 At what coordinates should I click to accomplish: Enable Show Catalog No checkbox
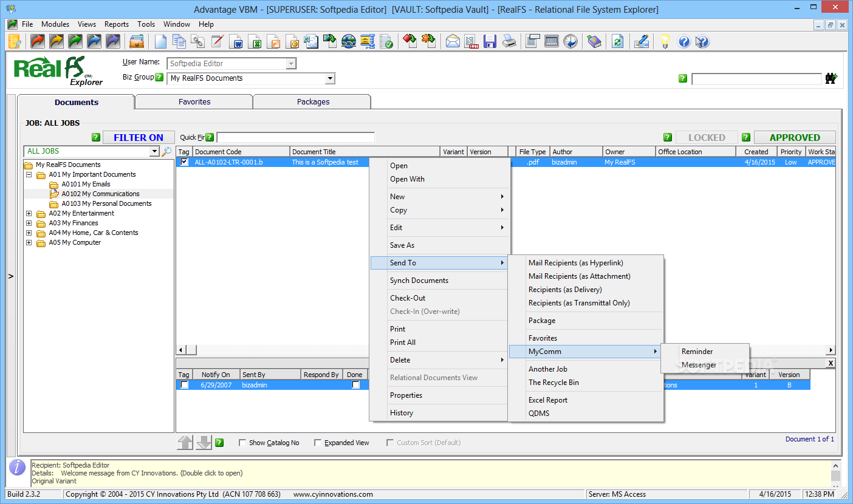pos(243,443)
